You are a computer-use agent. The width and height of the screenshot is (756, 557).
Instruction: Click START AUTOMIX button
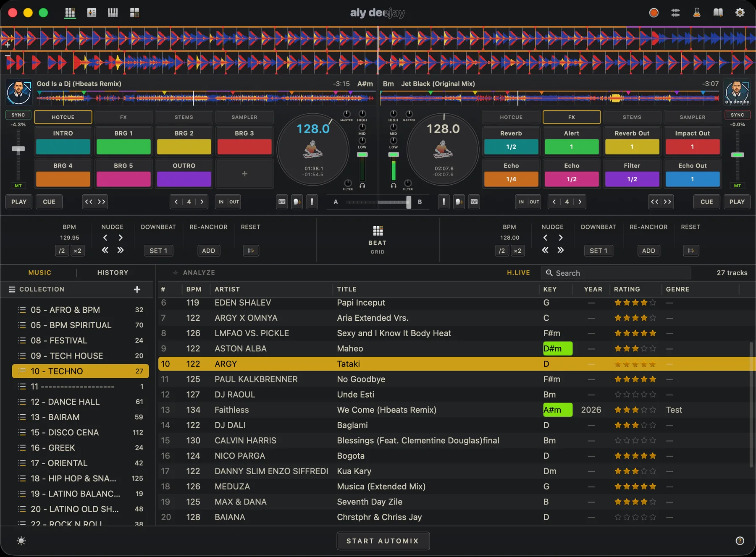383,541
